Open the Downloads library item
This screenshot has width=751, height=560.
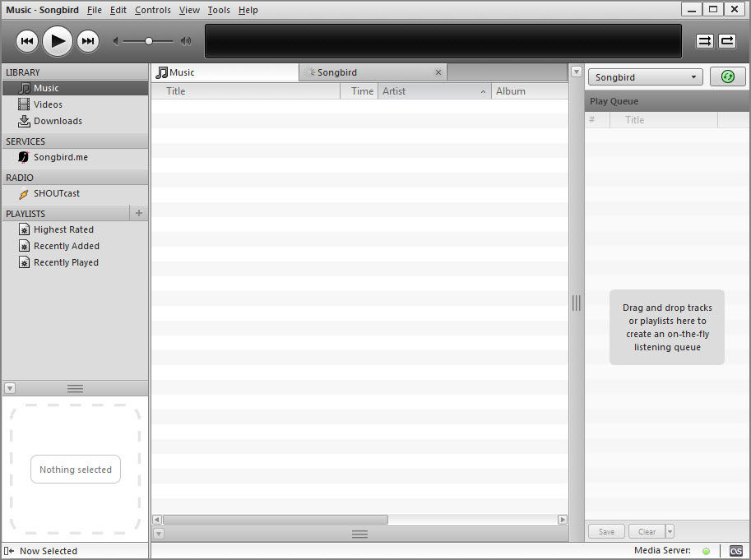[x=75, y=121]
